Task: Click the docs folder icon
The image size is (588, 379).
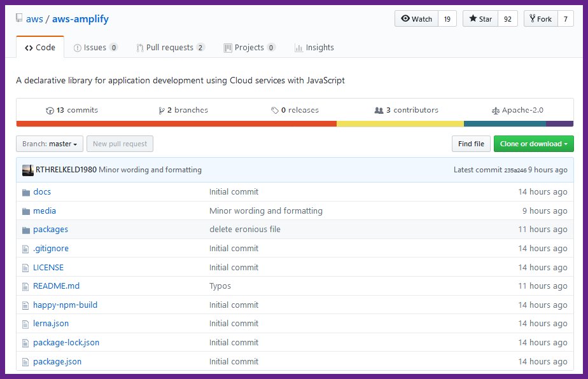Action: [x=26, y=193]
